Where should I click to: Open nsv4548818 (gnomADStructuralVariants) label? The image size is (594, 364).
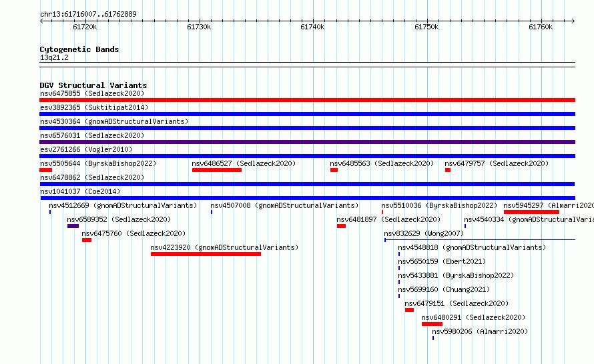[472, 247]
